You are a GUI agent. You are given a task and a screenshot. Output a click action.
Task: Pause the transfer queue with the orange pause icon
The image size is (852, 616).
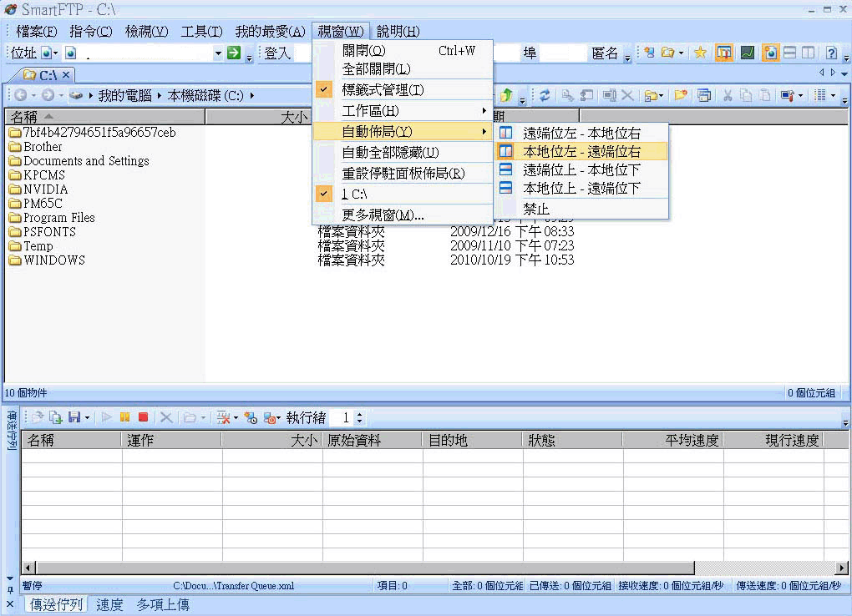coord(125,417)
